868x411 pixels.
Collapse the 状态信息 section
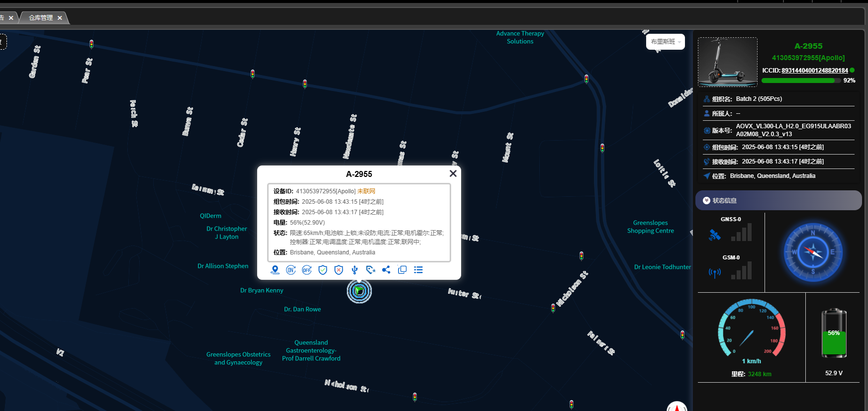[x=706, y=200]
